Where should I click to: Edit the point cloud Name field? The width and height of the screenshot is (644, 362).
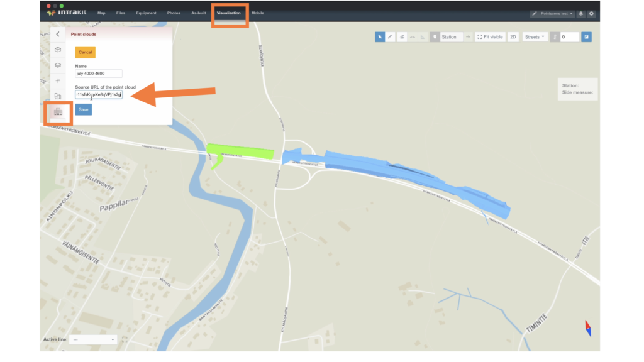(99, 74)
